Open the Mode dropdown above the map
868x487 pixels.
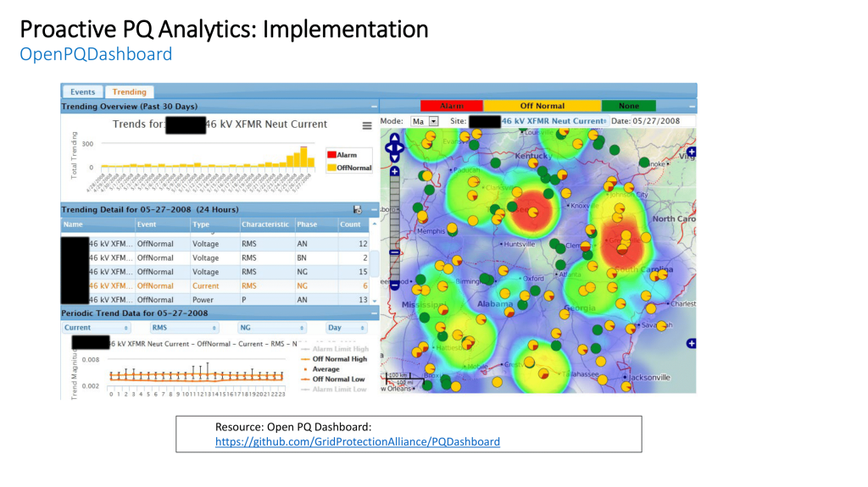[x=425, y=121]
